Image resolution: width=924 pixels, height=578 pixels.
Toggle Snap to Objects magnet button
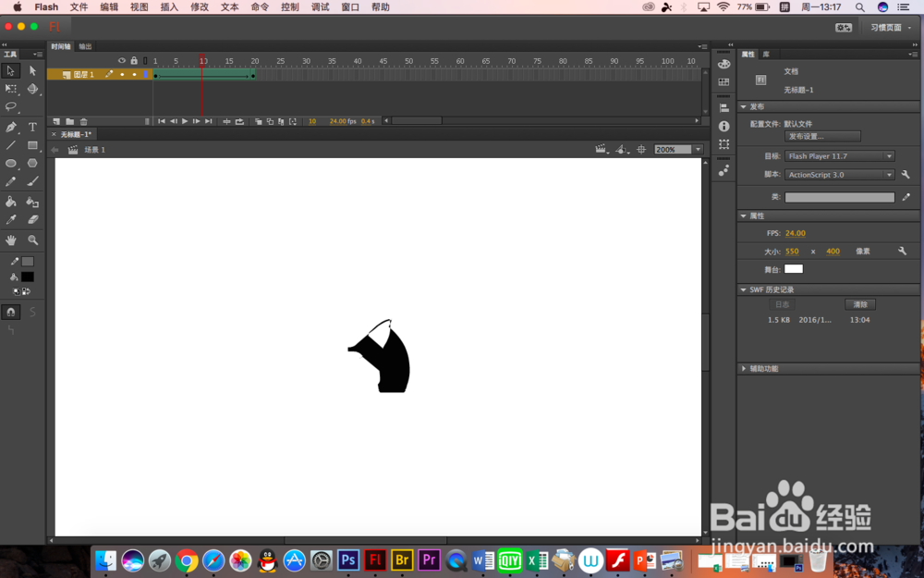pos(10,312)
